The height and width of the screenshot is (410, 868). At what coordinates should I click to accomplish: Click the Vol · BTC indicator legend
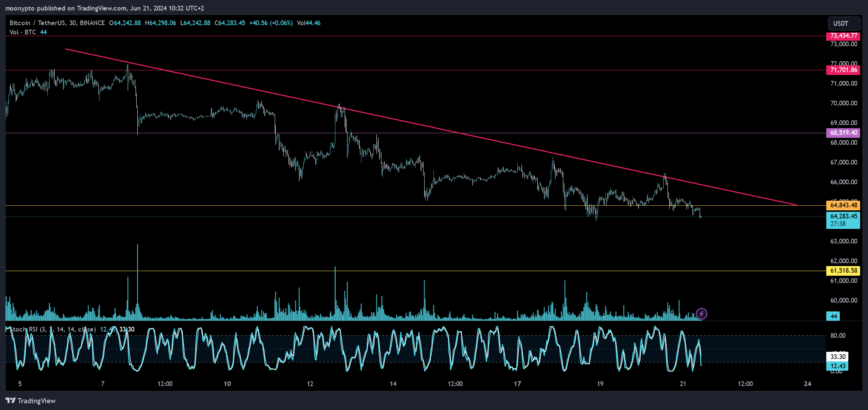click(23, 32)
